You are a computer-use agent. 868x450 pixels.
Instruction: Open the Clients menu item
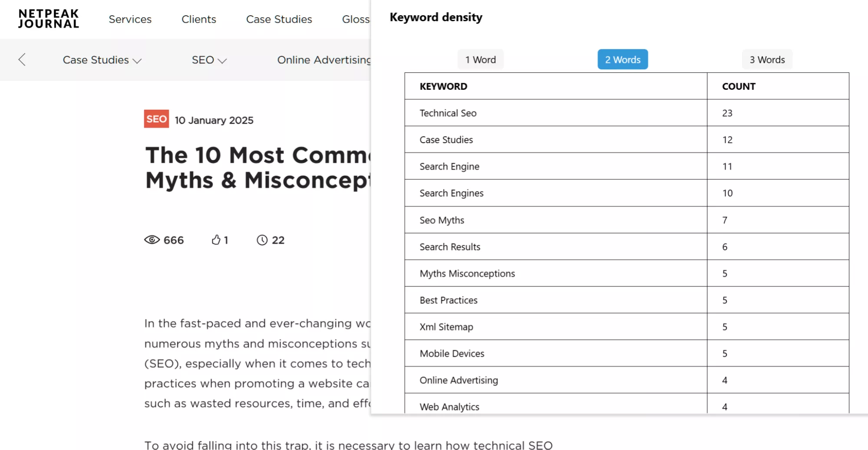[198, 19]
